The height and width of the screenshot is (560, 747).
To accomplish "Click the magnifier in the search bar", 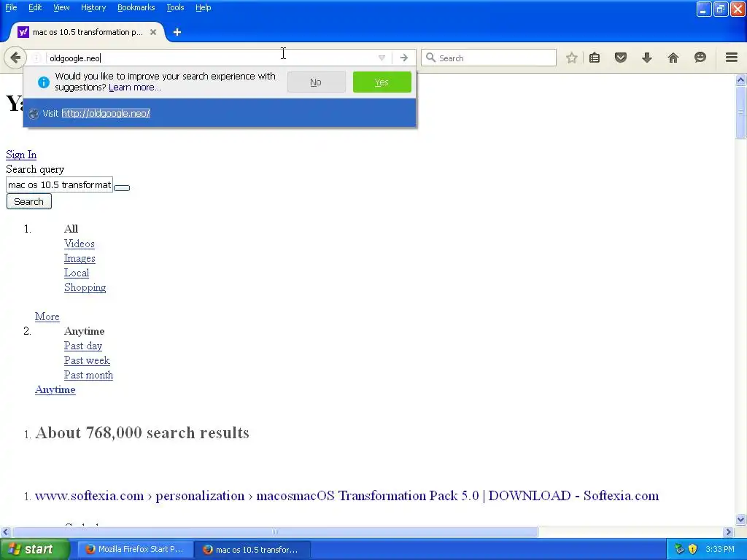I will pyautogui.click(x=430, y=58).
